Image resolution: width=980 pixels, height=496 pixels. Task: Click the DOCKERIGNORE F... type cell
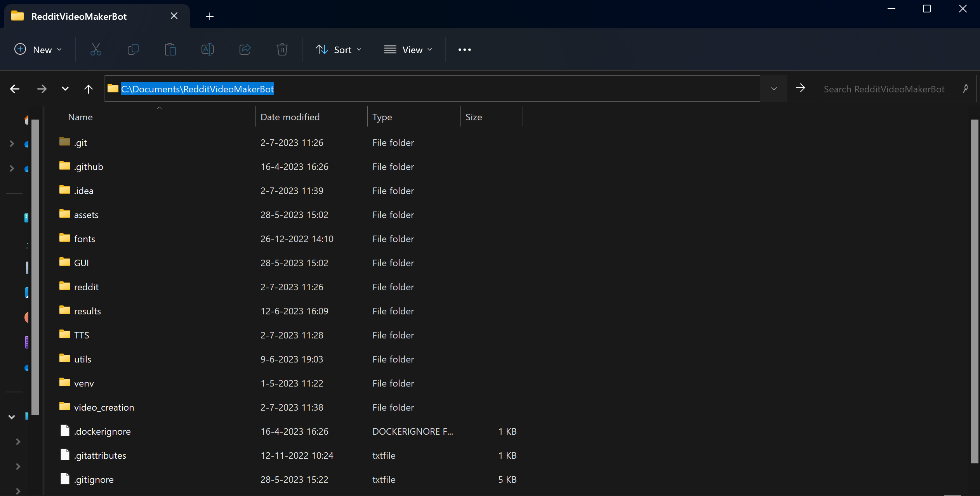point(413,432)
